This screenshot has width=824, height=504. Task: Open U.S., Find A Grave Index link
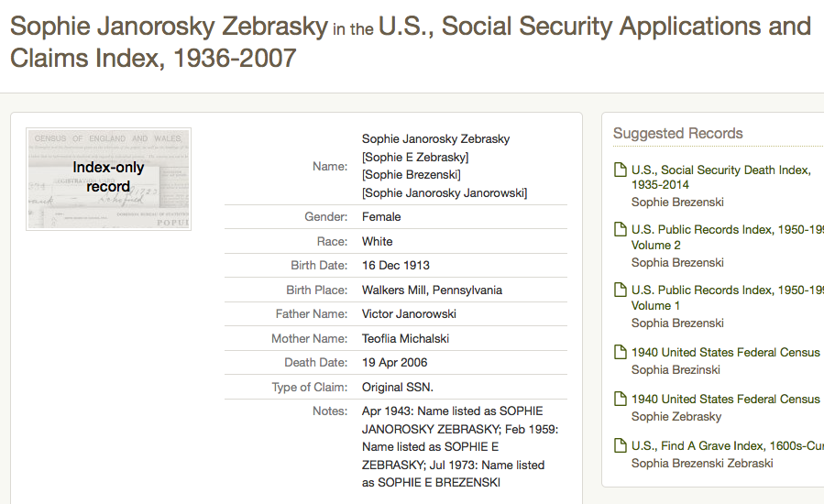(726, 446)
